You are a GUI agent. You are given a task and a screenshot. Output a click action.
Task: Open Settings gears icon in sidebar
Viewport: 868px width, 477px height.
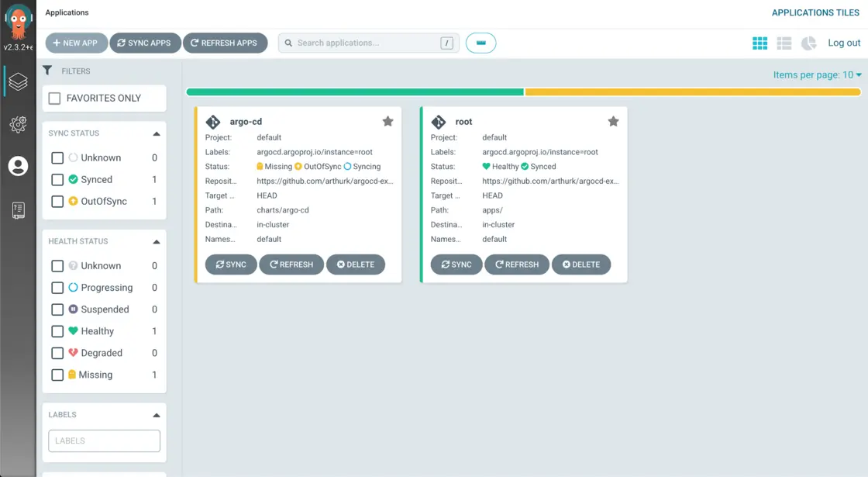(x=18, y=124)
